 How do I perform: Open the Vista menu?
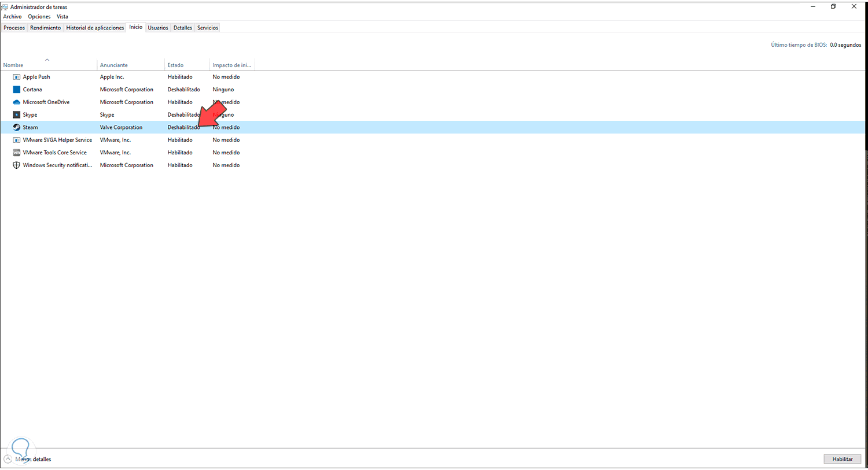(x=62, y=17)
